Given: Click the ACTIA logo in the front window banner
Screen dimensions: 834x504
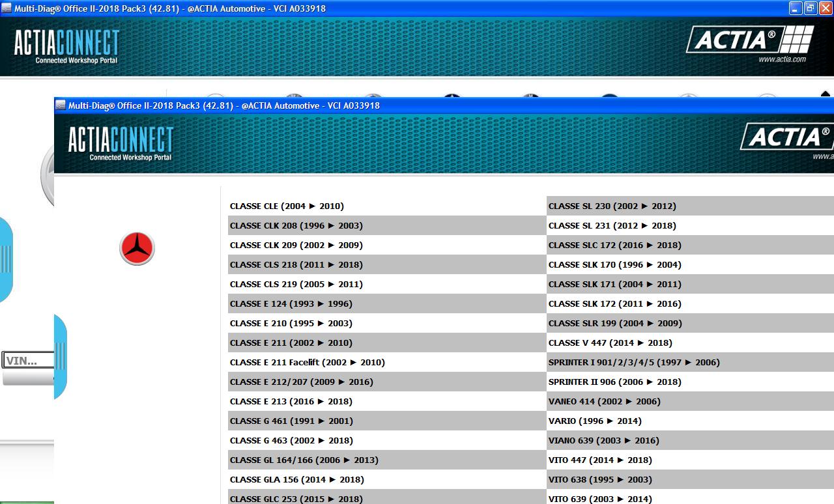Looking at the screenshot, I should [x=787, y=137].
